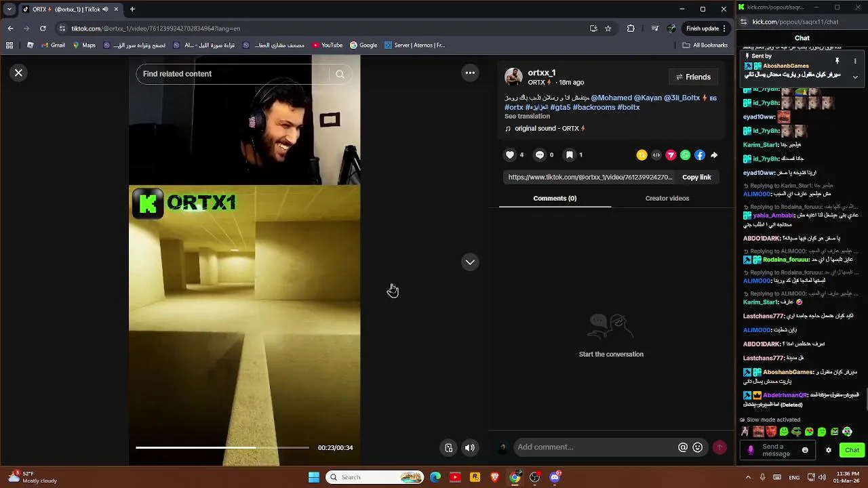Click the Find related content search field
This screenshot has height=488, width=868.
click(x=234, y=74)
